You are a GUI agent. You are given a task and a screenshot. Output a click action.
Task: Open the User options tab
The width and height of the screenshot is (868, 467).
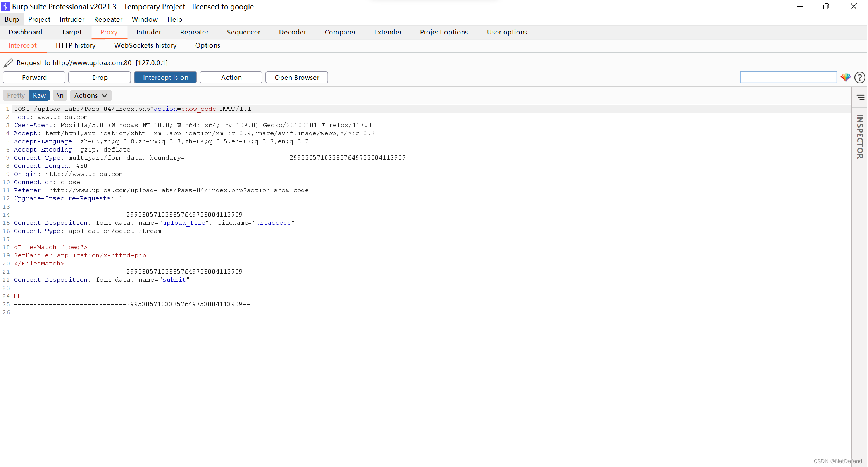507,32
